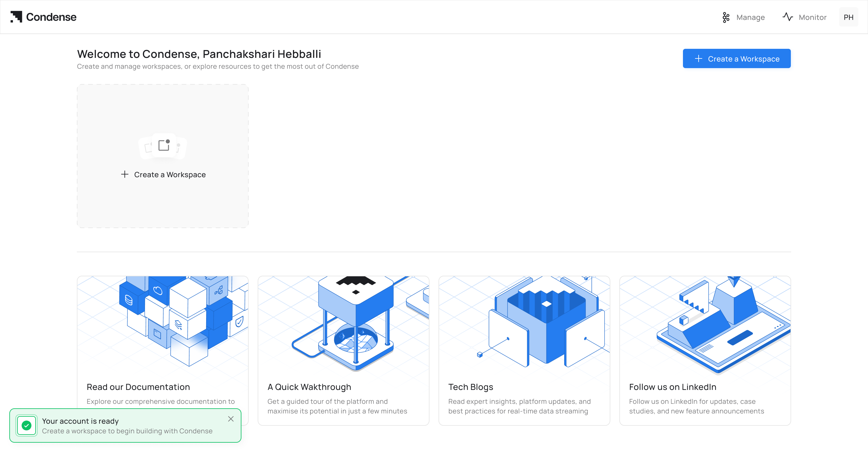868x452 pixels.
Task: Click Create a Workspace text in dashed card
Action: 169,174
